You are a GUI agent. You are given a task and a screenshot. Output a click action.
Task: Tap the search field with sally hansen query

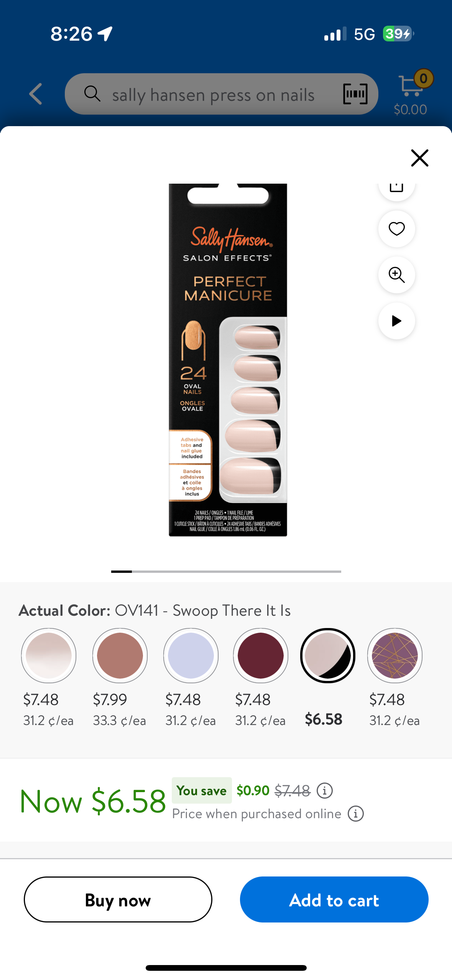coord(221,94)
